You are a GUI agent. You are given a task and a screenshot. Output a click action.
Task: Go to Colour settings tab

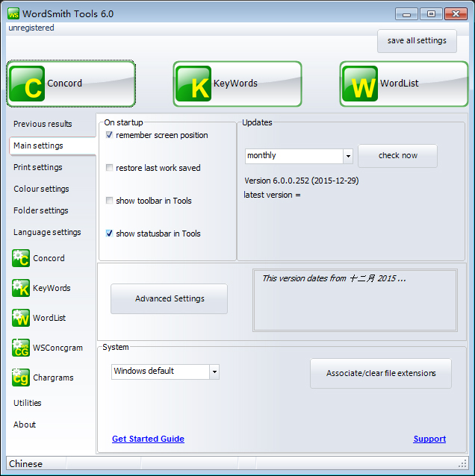click(41, 189)
